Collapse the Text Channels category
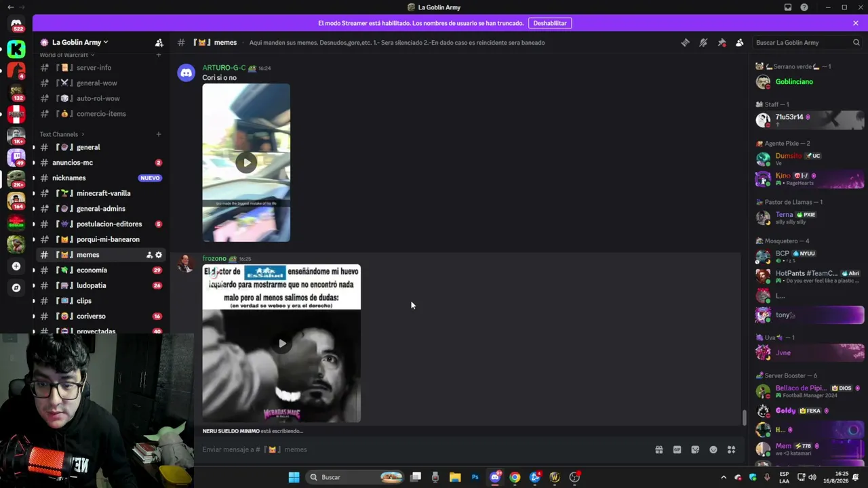This screenshot has width=868, height=488. pos(62,134)
